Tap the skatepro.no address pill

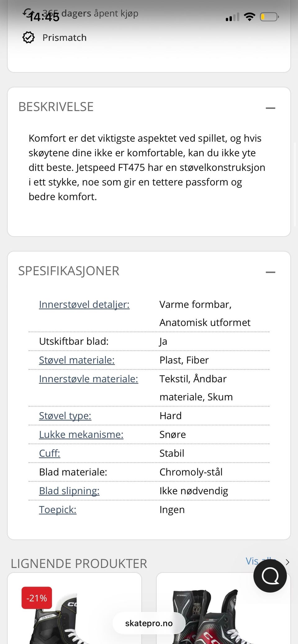(x=149, y=623)
